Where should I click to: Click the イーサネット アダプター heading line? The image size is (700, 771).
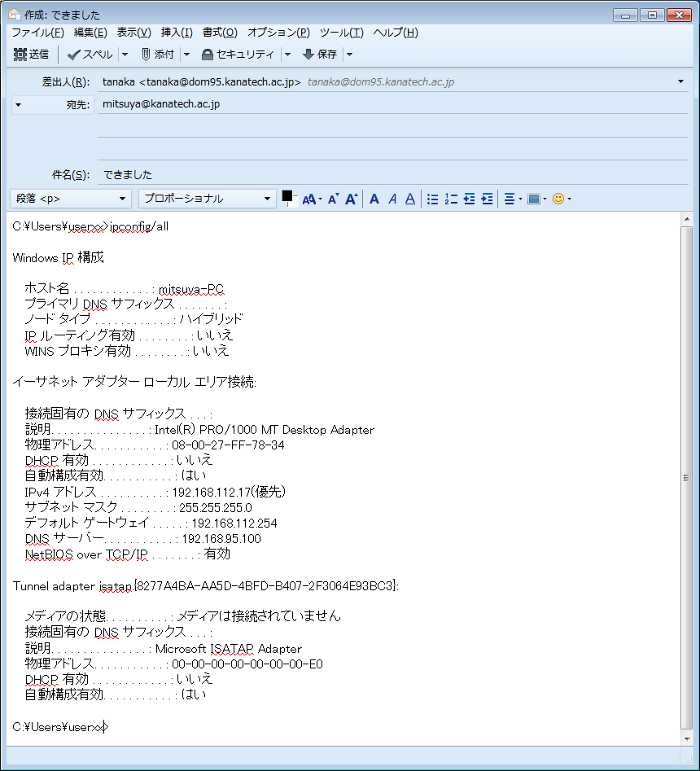(134, 382)
